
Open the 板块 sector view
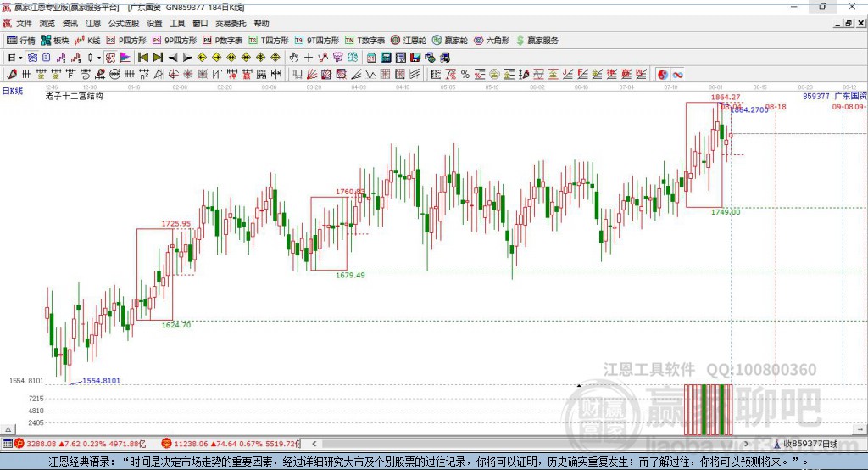(54, 41)
